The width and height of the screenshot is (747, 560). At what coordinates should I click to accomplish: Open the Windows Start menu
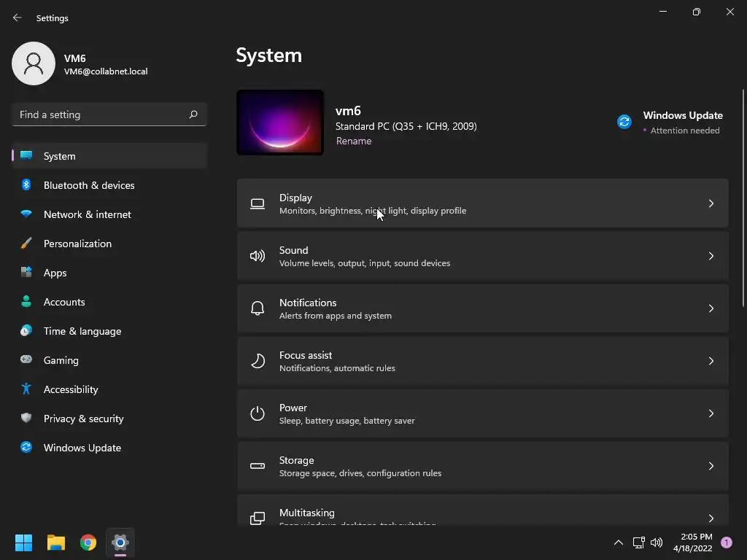pyautogui.click(x=23, y=542)
